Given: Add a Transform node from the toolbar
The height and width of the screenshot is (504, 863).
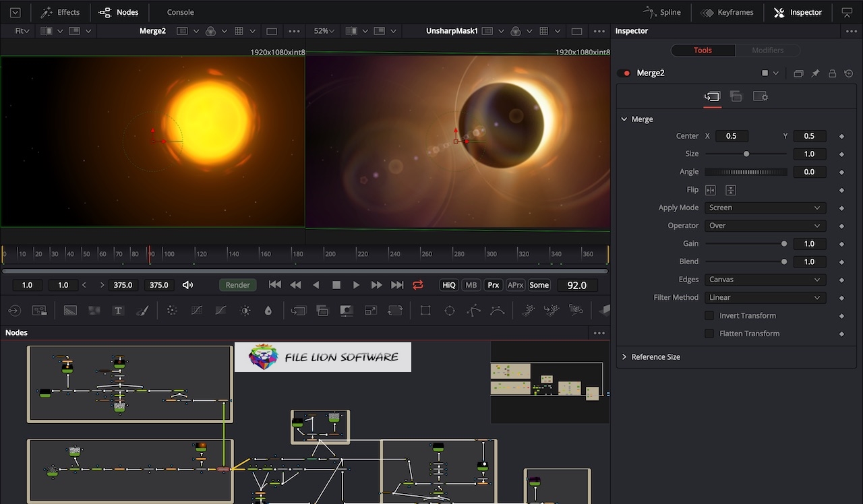Looking at the screenshot, I should 395,311.
